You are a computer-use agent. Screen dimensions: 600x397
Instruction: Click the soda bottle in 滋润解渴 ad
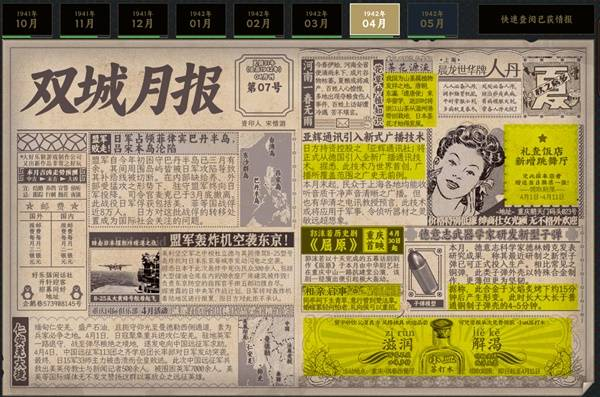point(441,347)
